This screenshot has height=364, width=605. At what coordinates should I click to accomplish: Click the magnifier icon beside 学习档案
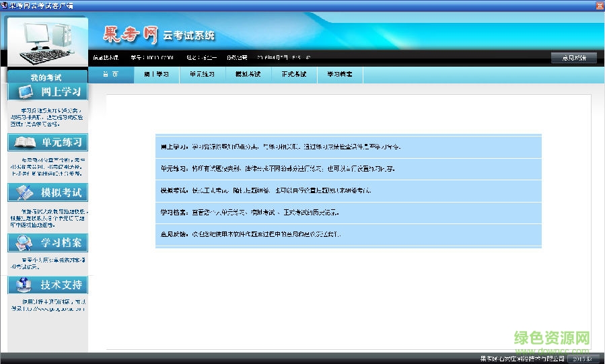tap(24, 242)
